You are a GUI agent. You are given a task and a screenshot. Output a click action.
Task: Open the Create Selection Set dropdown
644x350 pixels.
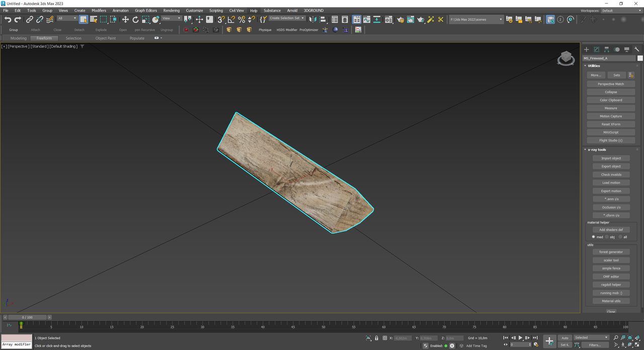click(287, 18)
